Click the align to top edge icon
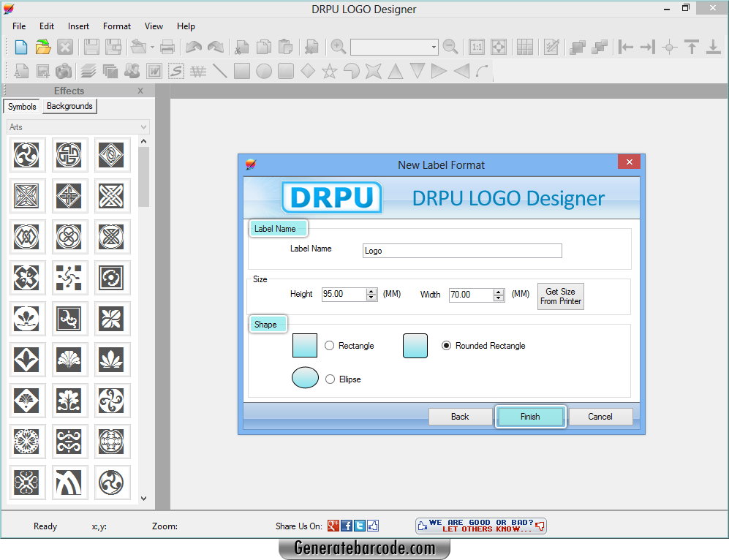The width and height of the screenshot is (729, 560). [x=692, y=47]
